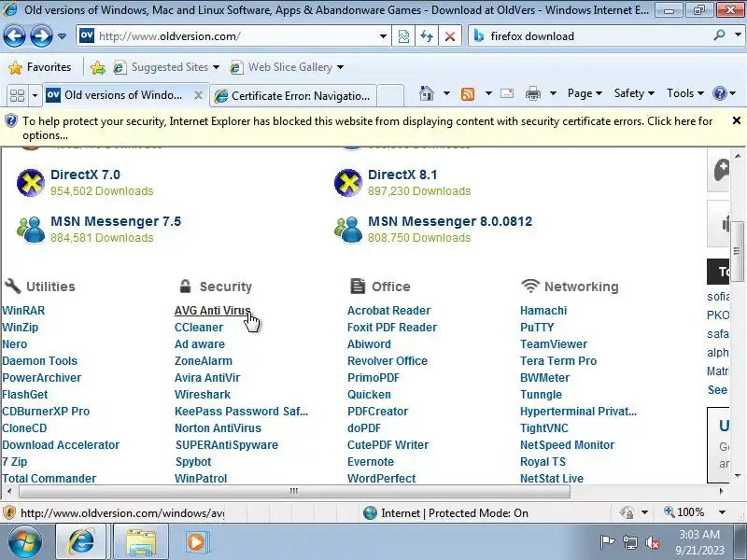Toggle Compatibility View icon
This screenshot has width=747, height=560.
403,36
